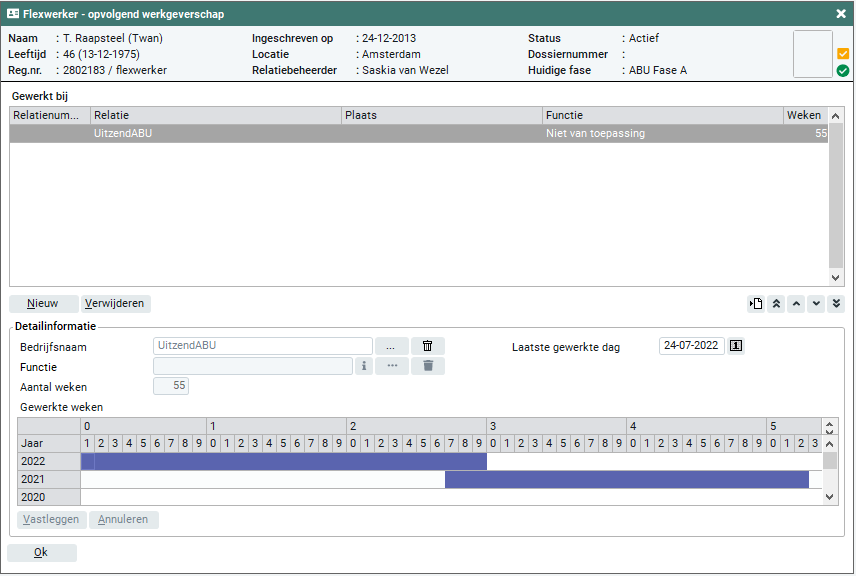The width and height of the screenshot is (856, 576).
Task: Open the calendar picker for Laatste gewerkte dag
Action: (736, 346)
